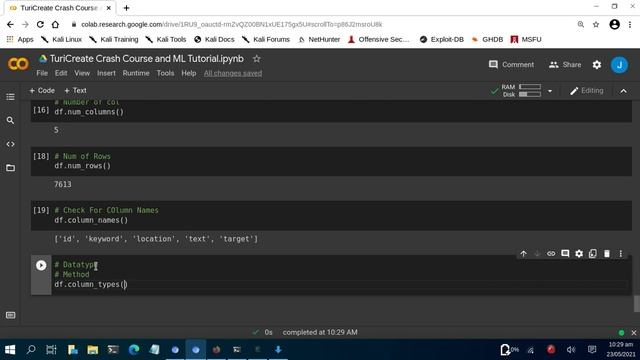The width and height of the screenshot is (640, 360).
Task: Open the Help menu
Action: click(189, 73)
